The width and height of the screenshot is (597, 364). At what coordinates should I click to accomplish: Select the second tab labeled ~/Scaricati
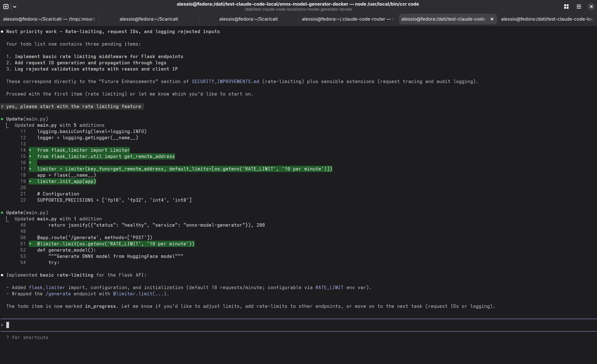[x=149, y=19]
